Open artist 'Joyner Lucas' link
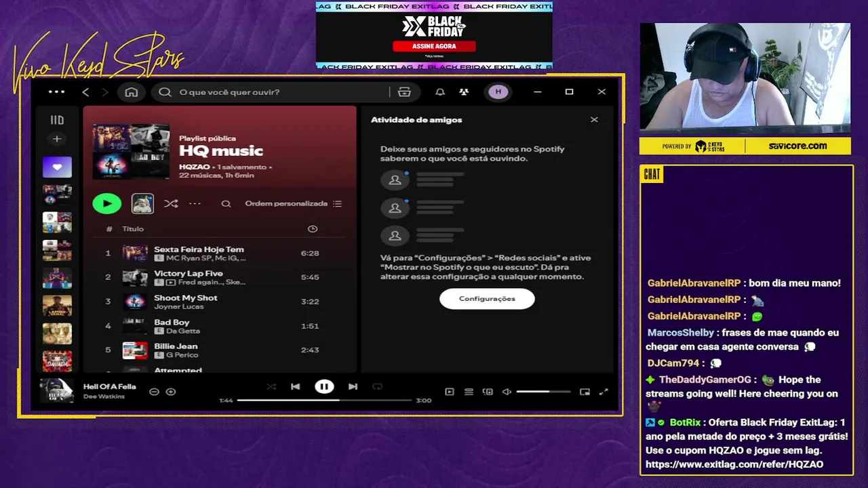Image resolution: width=868 pixels, height=488 pixels. 178,307
